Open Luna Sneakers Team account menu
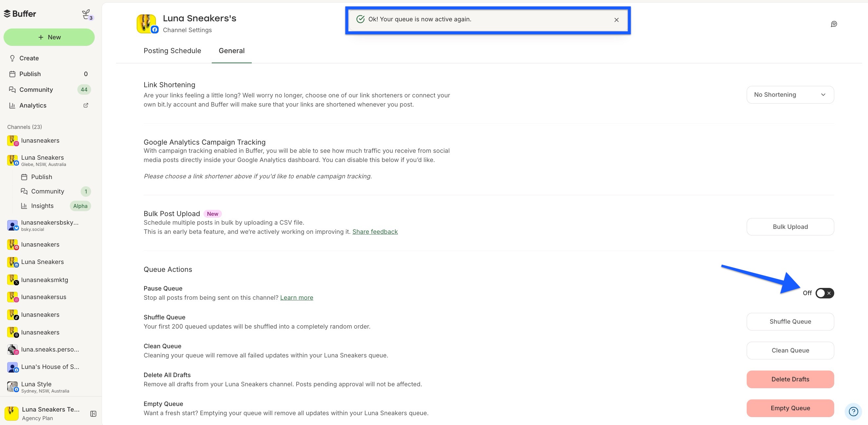The width and height of the screenshot is (868, 425). click(x=44, y=414)
